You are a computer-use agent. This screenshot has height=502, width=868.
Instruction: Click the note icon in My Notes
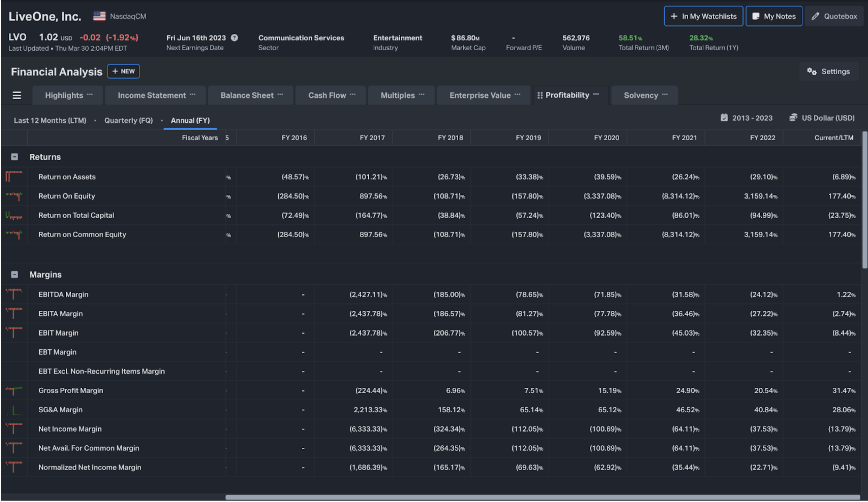click(755, 16)
